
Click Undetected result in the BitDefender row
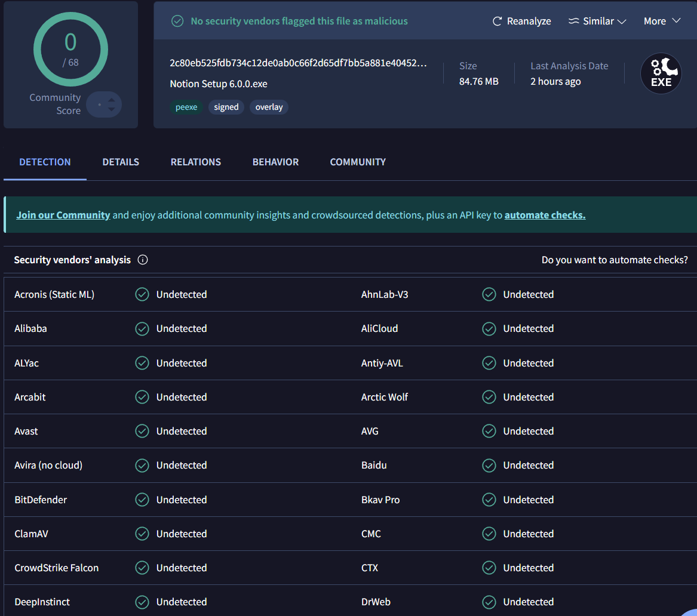pos(182,500)
